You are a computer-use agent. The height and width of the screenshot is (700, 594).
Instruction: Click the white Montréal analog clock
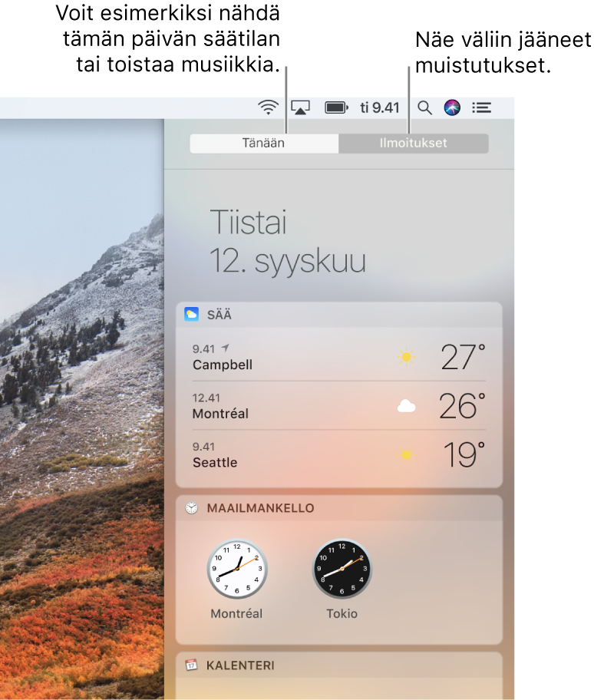coord(237,569)
